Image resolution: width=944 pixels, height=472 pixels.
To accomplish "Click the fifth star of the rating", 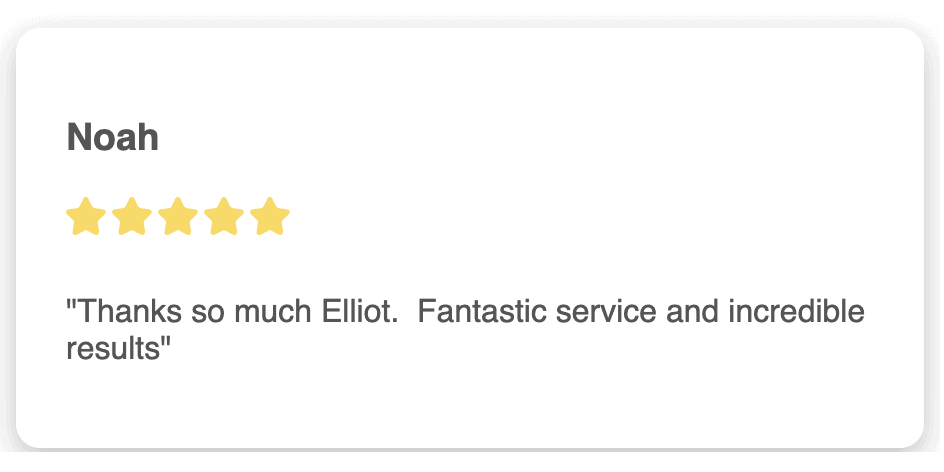I will pyautogui.click(x=270, y=216).
